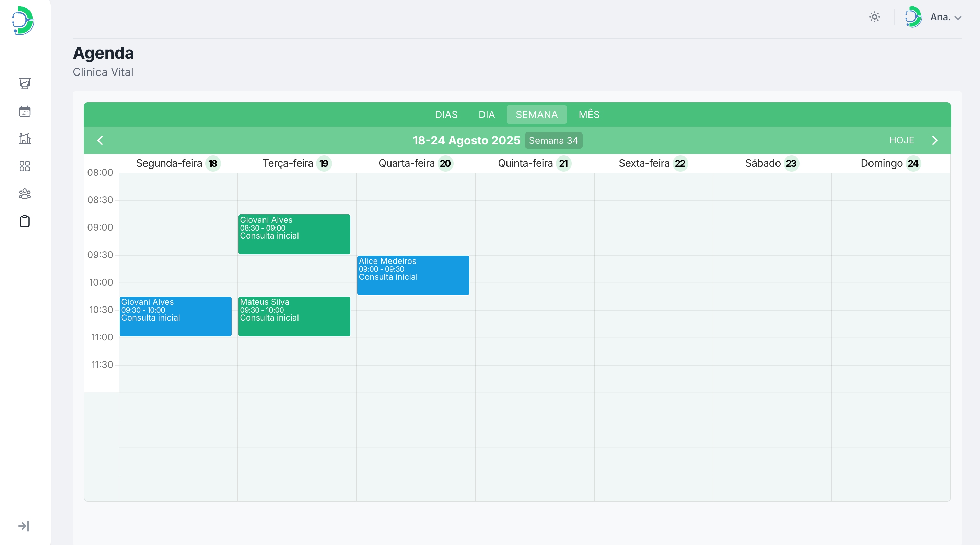Open the Ana user dropdown menu
980x545 pixels.
point(946,17)
